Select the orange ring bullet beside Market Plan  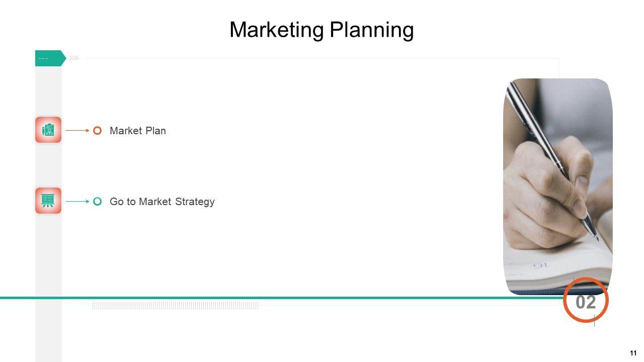98,131
